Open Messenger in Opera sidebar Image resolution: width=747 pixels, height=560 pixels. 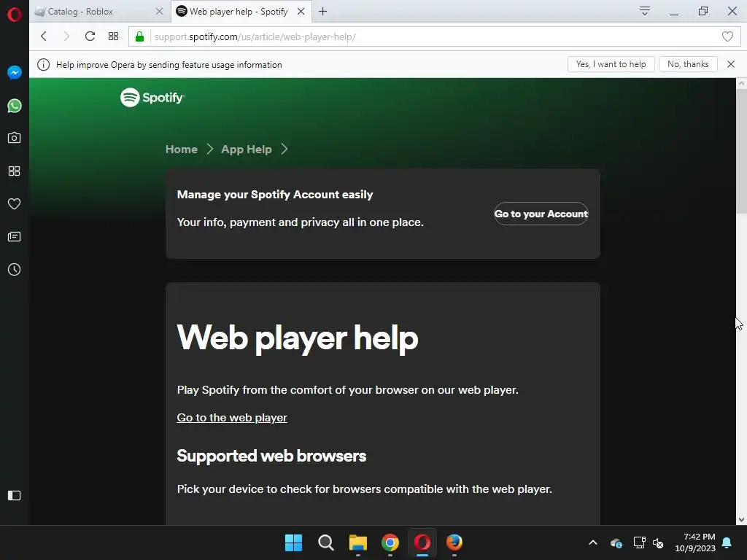[x=15, y=72]
